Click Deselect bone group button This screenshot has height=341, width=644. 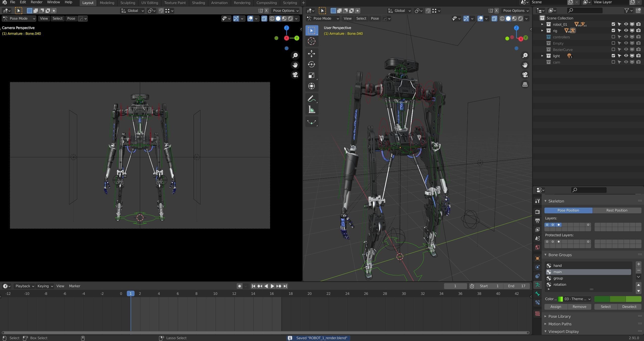click(629, 307)
